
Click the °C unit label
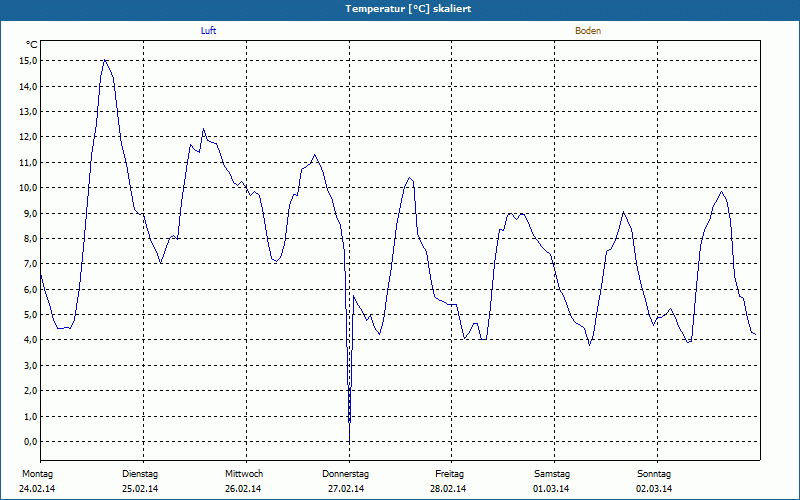click(x=32, y=45)
